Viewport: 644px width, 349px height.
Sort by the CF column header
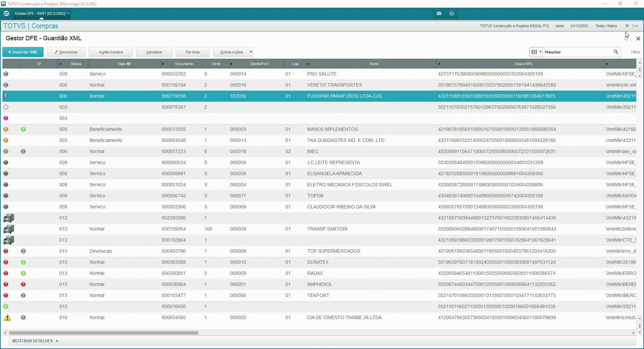[x=39, y=64]
